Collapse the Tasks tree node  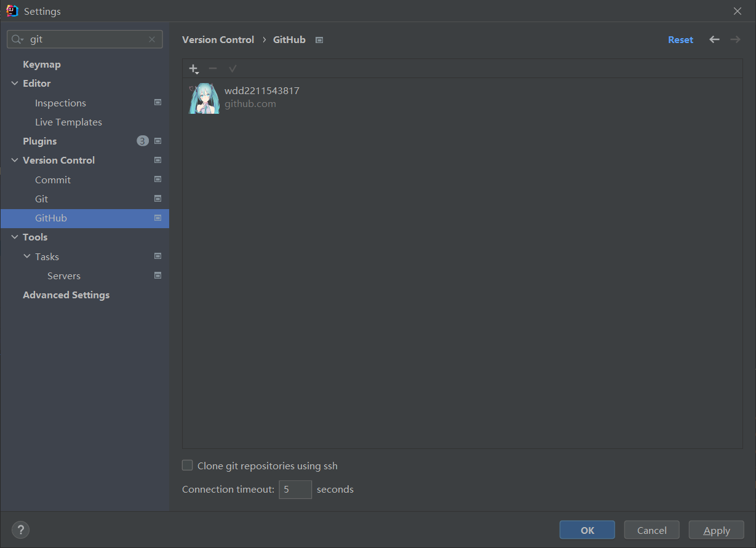pos(27,256)
